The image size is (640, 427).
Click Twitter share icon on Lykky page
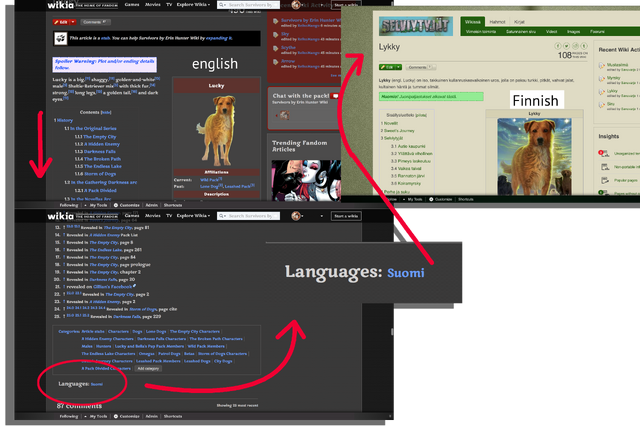(x=567, y=46)
